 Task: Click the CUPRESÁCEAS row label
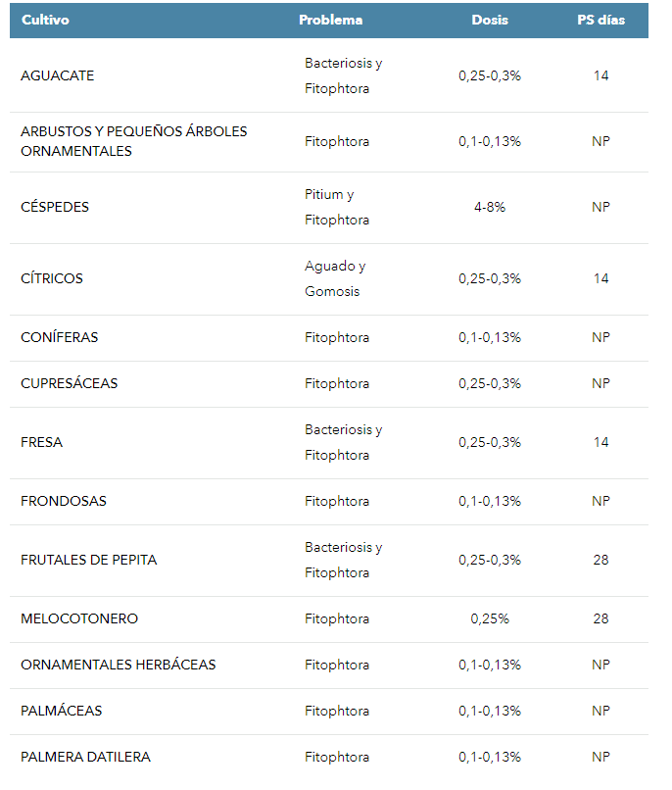coord(69,383)
